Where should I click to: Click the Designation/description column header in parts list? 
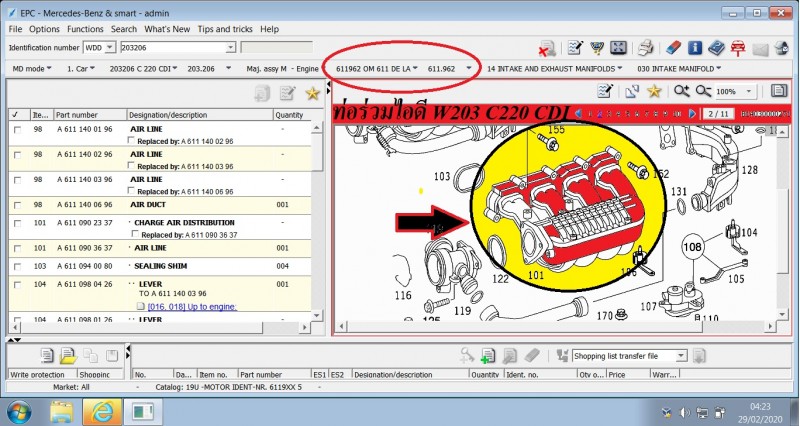(x=199, y=115)
